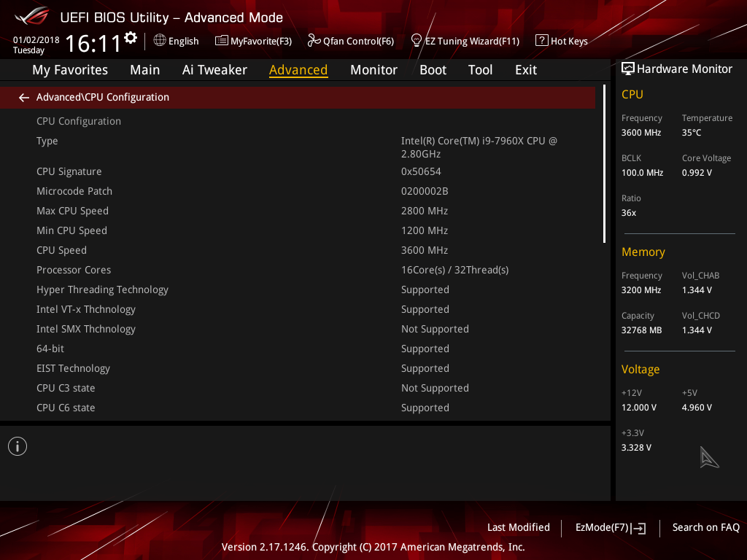
Task: Select the CPU Speed row label
Action: [61, 251]
